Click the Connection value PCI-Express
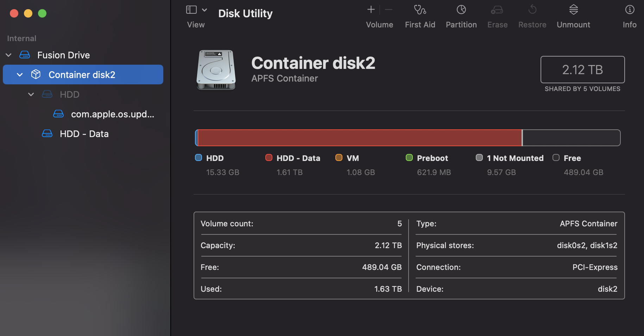The height and width of the screenshot is (336, 644). pyautogui.click(x=595, y=267)
